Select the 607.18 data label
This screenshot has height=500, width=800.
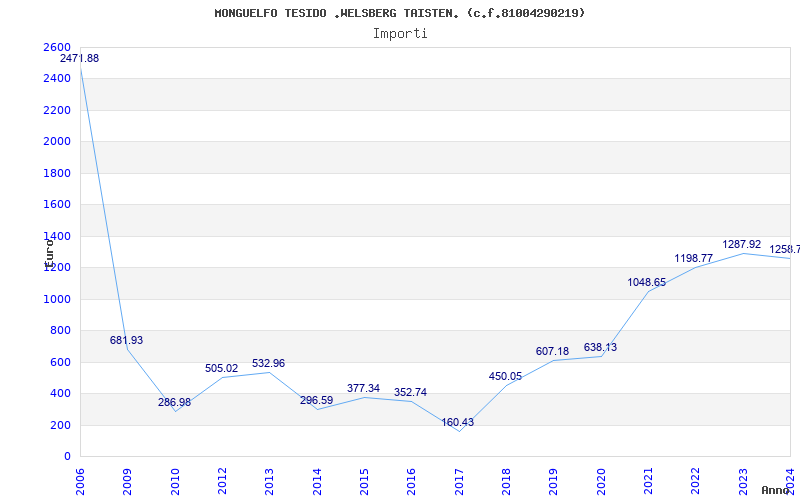pos(552,352)
